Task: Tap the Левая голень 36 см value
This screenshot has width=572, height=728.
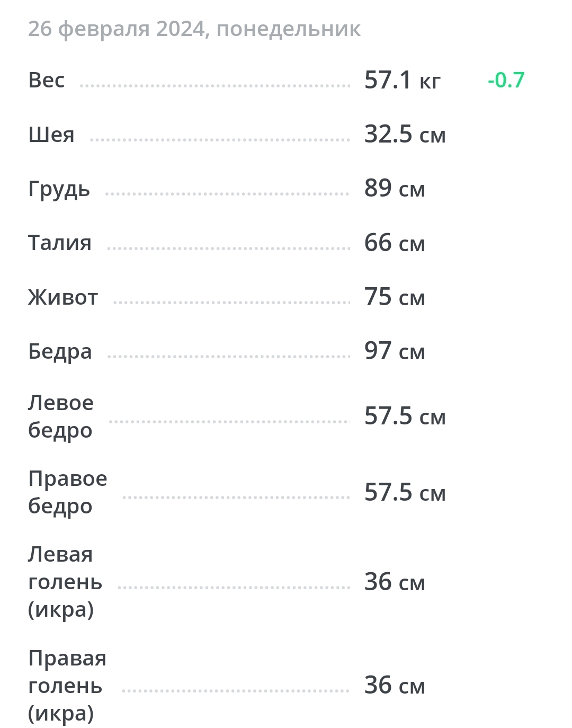Action: [395, 582]
